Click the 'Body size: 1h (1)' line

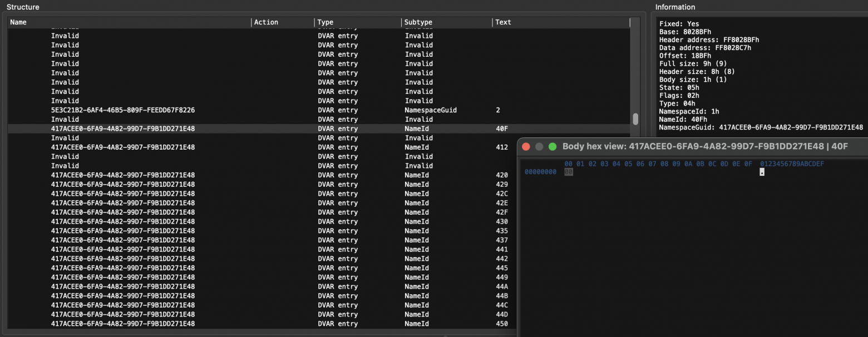(693, 80)
